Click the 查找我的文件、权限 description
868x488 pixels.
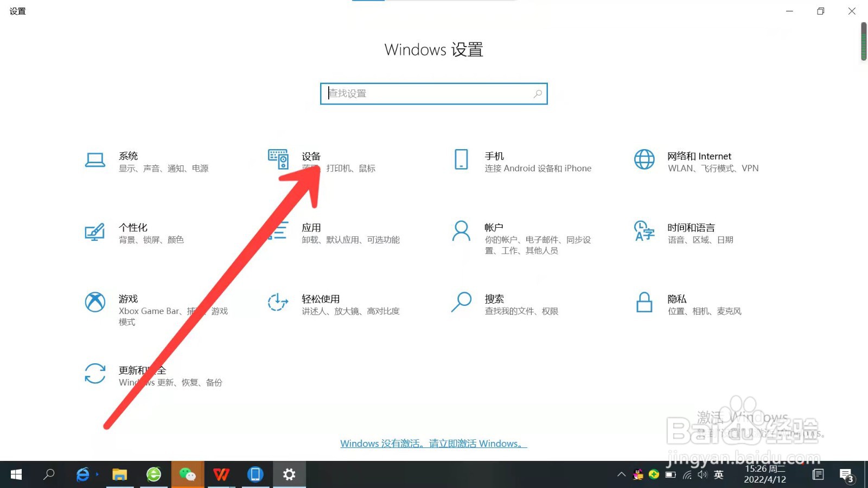[x=521, y=311]
